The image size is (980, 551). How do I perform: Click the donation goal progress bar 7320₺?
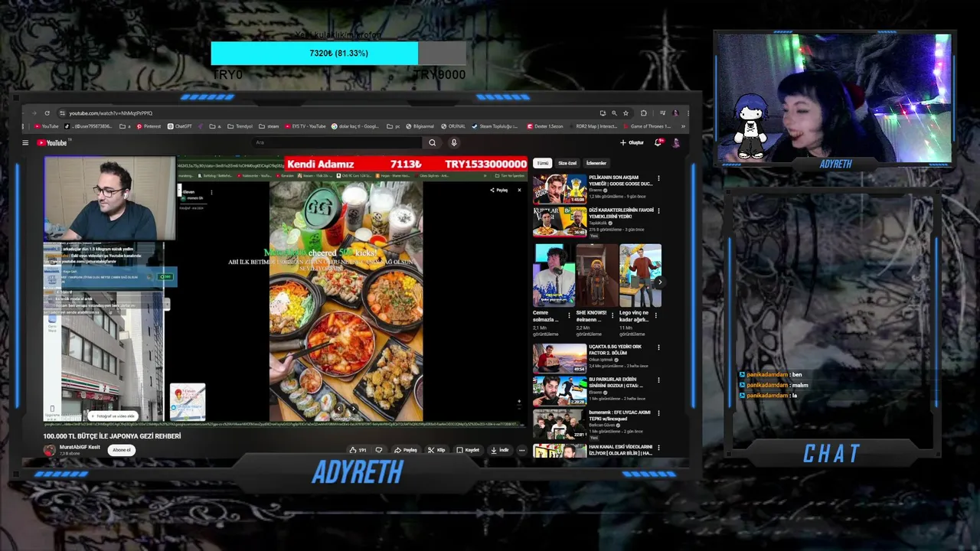pyautogui.click(x=338, y=54)
